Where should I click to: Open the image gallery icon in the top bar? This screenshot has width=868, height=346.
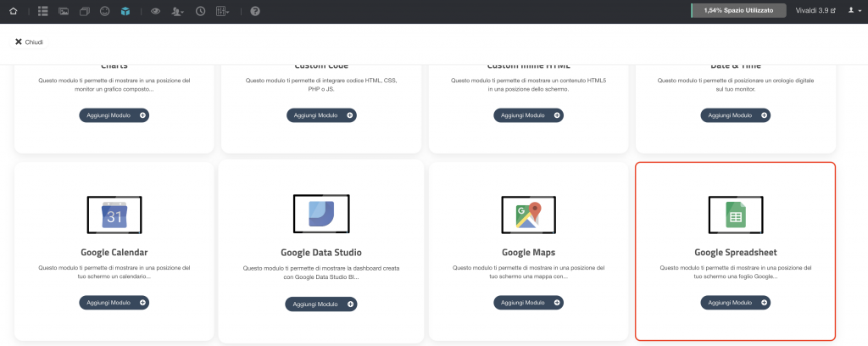pyautogui.click(x=64, y=11)
